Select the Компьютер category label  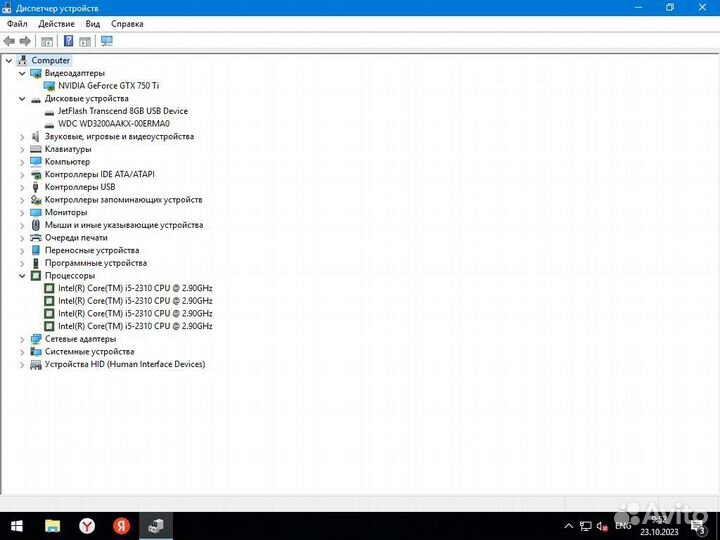pos(68,162)
